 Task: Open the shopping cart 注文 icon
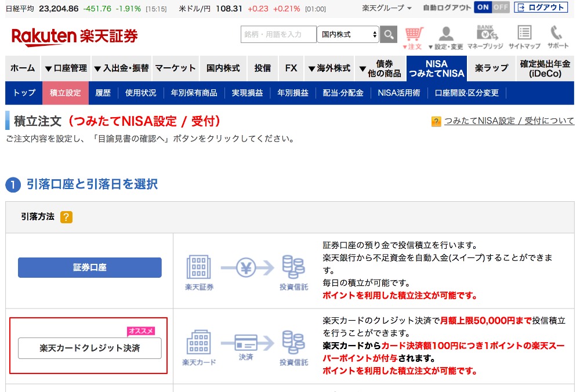pos(414,38)
